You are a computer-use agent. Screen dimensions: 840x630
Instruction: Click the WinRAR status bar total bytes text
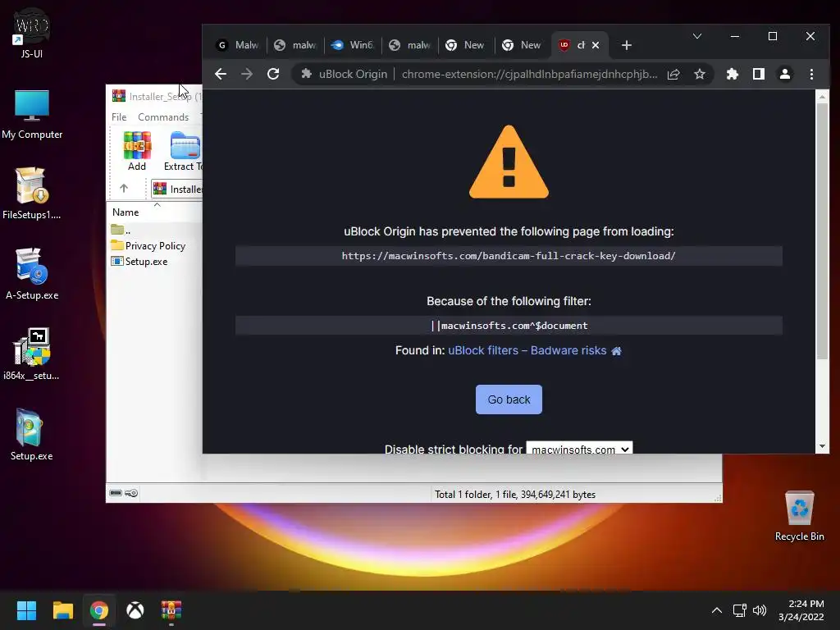[515, 495]
